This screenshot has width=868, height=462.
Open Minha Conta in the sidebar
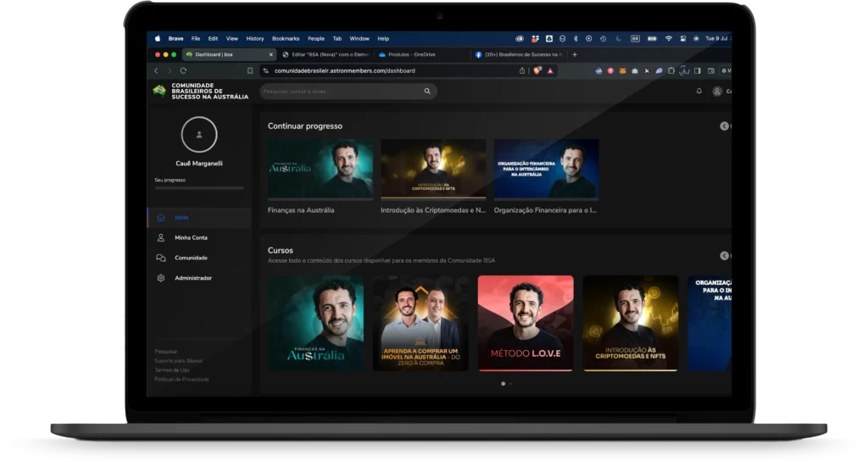tap(191, 237)
